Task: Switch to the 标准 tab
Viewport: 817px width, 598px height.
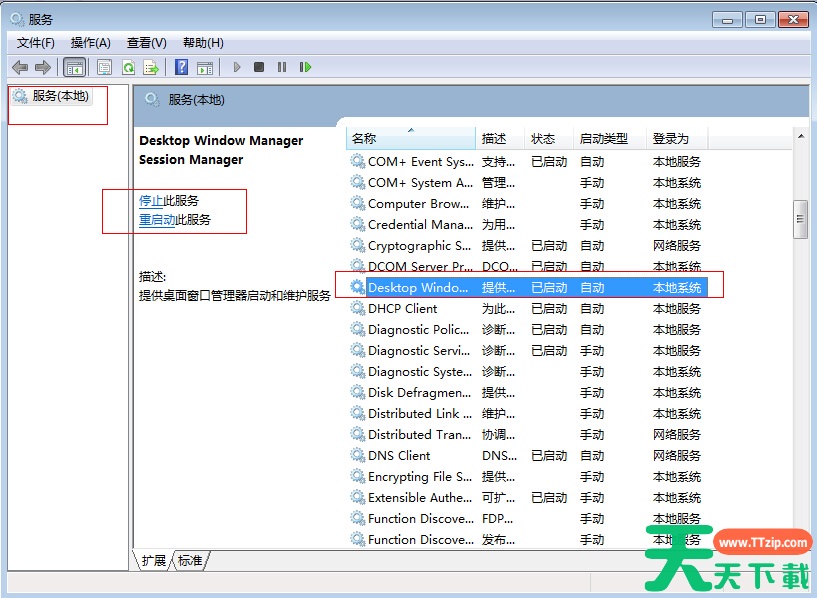Action: (188, 561)
